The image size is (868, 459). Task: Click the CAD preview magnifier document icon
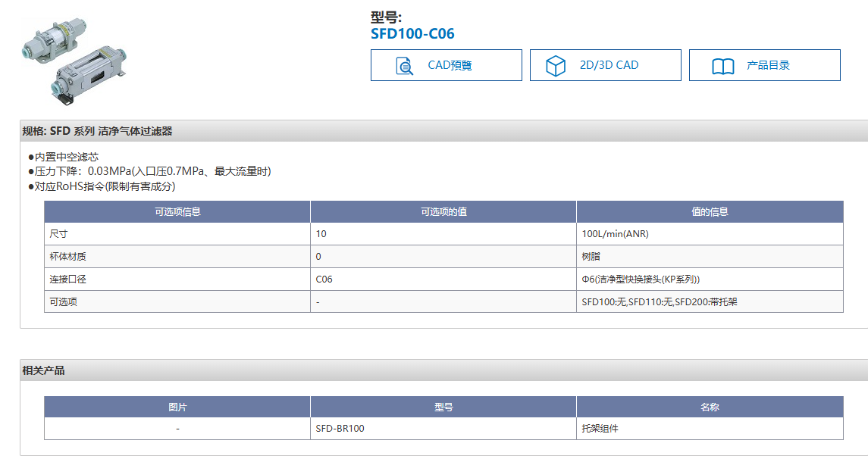(x=405, y=66)
